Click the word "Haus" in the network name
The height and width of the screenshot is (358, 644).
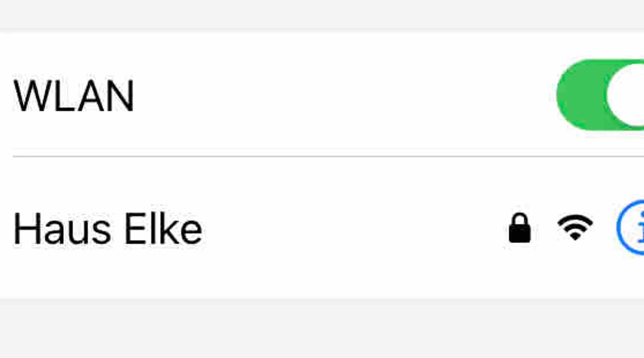(x=62, y=229)
